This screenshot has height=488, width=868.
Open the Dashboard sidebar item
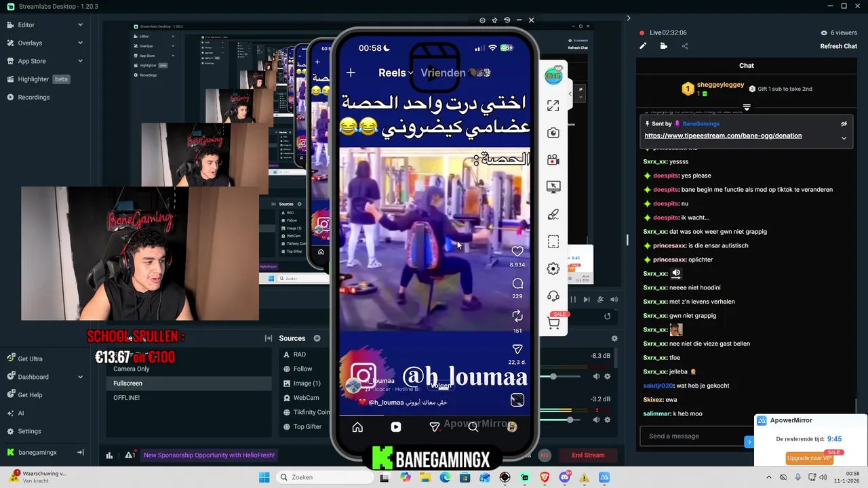click(33, 377)
